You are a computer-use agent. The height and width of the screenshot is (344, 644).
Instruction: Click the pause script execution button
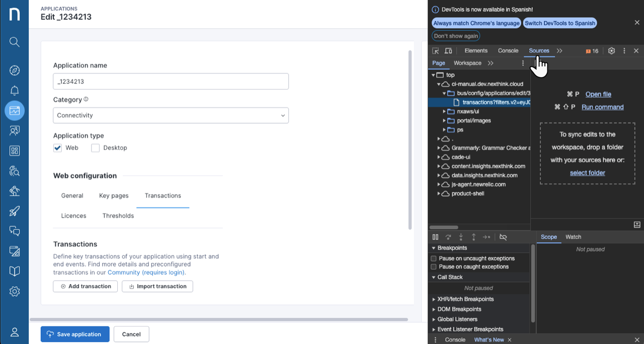click(436, 237)
